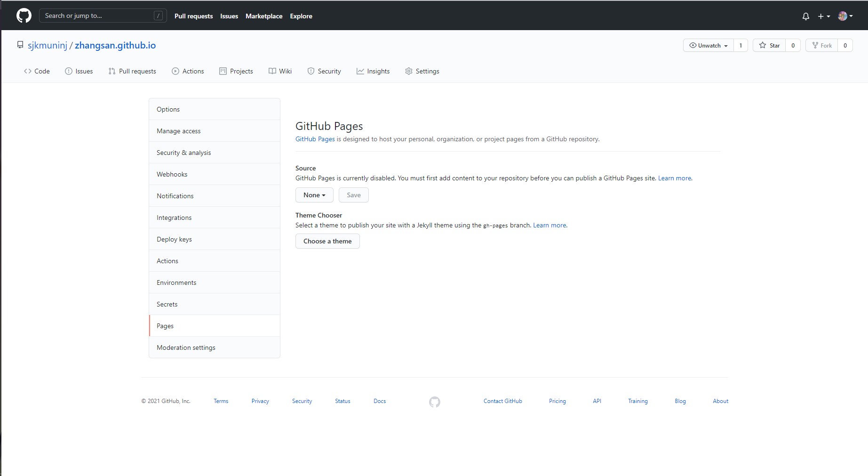
Task: Open Privacy footer link
Action: 260,401
